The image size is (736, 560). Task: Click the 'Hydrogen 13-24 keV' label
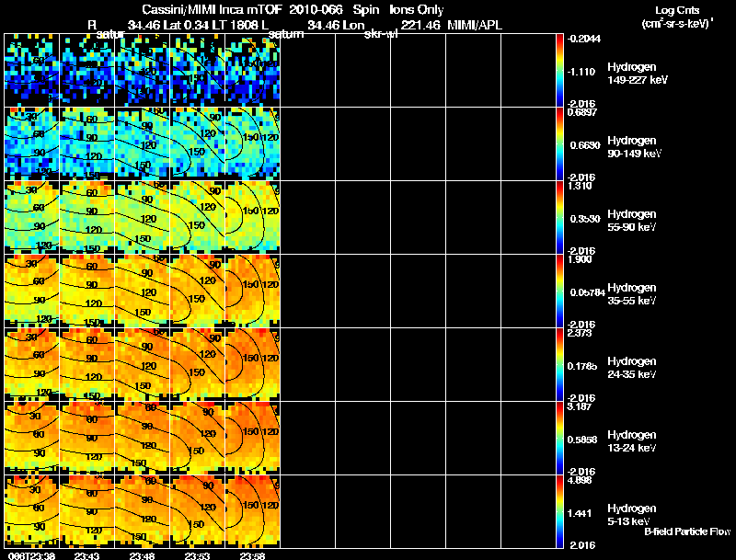632,441
